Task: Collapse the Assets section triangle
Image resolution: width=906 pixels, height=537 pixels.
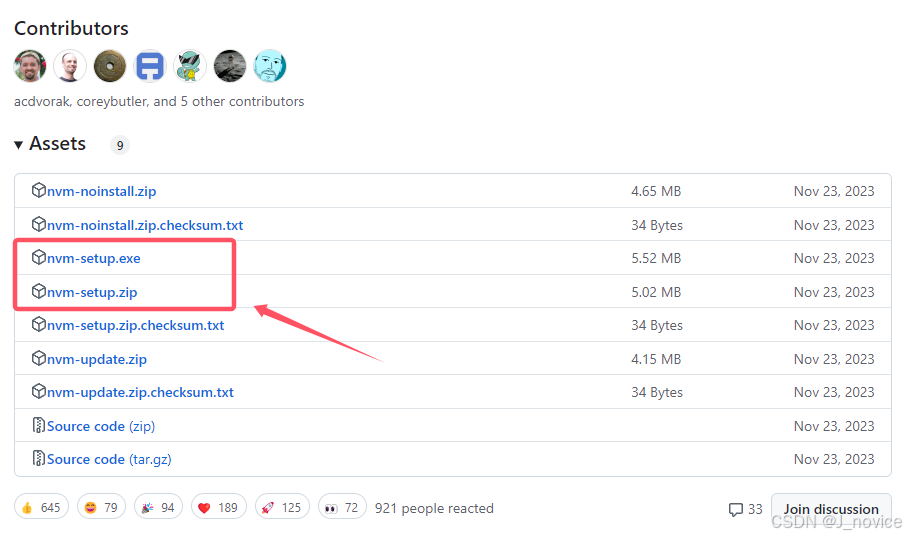Action: [18, 145]
